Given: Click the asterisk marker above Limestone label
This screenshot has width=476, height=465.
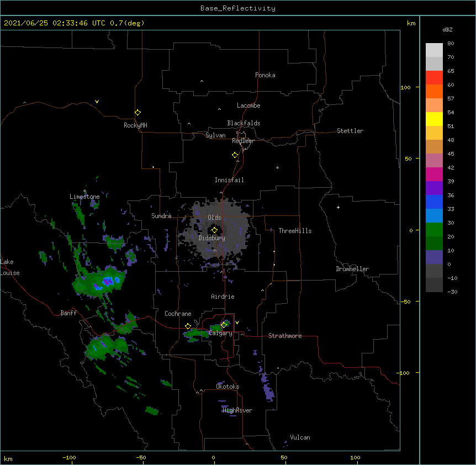Looking at the screenshot, I should (85, 191).
